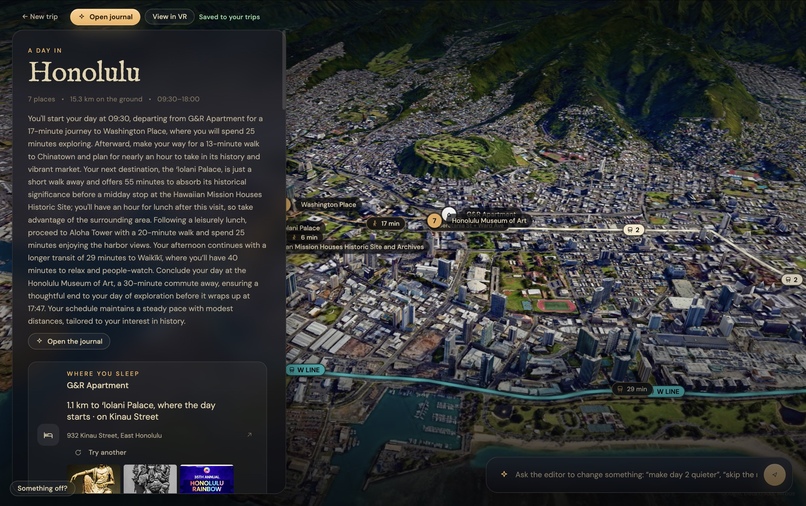Open external link arrow for G&R Apartment
This screenshot has width=806, height=506.
click(x=249, y=435)
